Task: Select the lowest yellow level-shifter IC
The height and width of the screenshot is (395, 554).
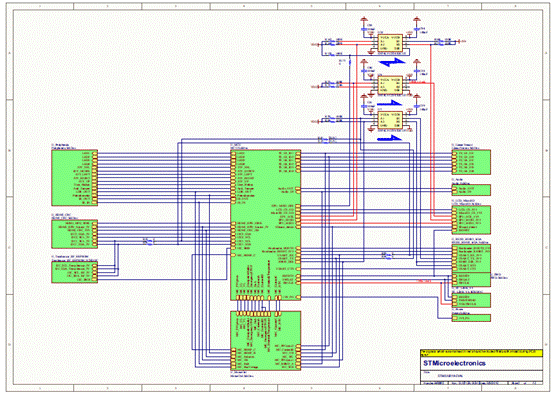Action: 390,120
